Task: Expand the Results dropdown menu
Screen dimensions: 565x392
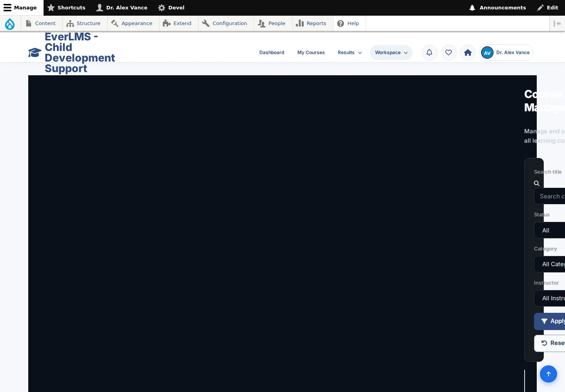Action: point(350,53)
